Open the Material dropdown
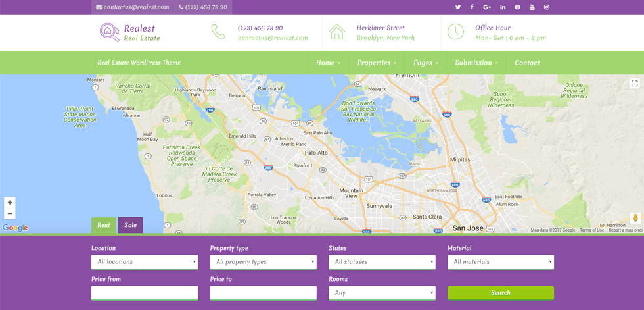 click(x=501, y=262)
